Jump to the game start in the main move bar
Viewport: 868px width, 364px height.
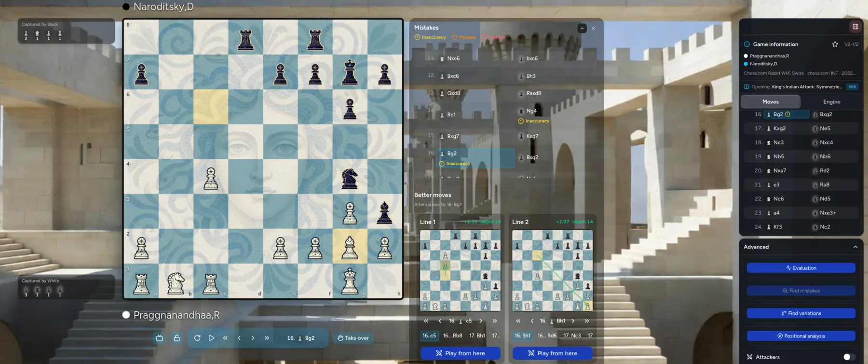click(x=225, y=338)
